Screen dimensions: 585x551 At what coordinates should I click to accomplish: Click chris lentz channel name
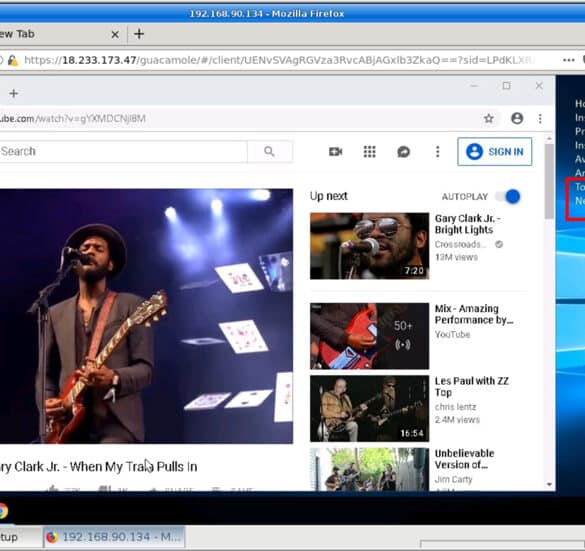pyautogui.click(x=455, y=407)
